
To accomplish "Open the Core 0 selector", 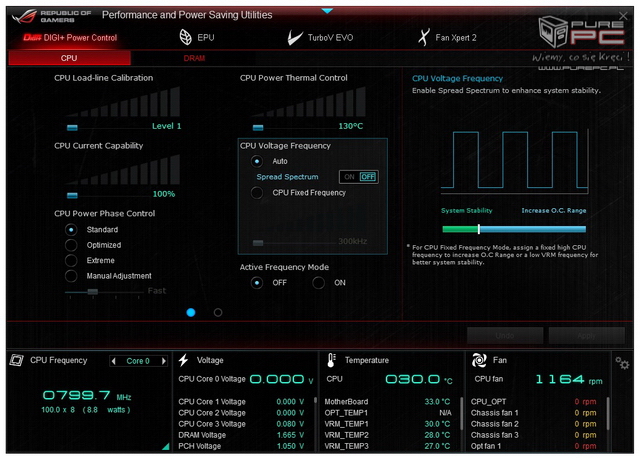I will click(138, 361).
